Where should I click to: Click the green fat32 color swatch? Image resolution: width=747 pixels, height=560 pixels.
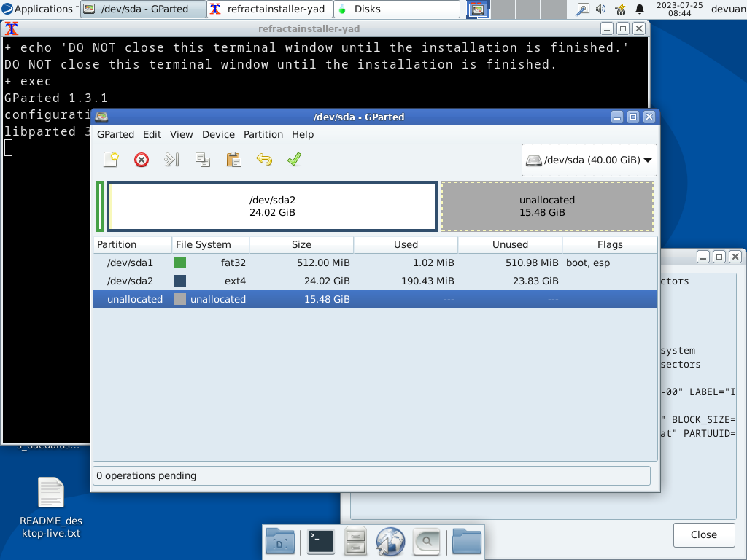(180, 262)
